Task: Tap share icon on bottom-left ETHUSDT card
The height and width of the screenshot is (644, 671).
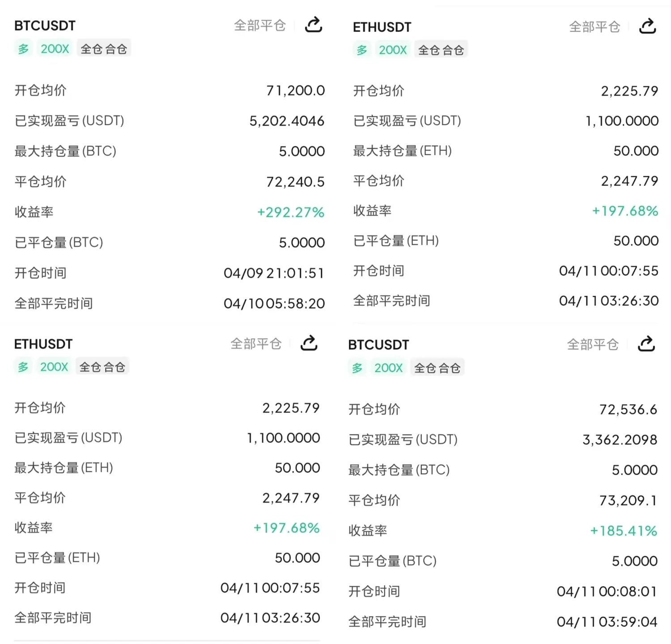Action: 309,343
